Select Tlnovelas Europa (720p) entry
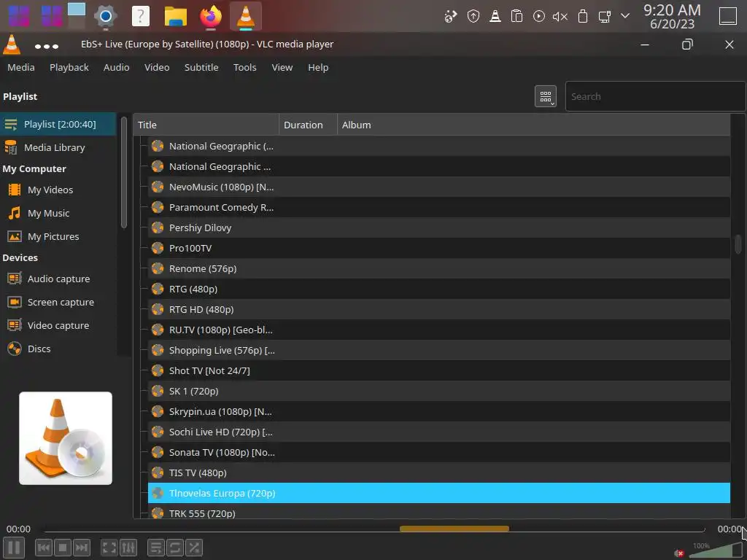This screenshot has height=560, width=747. [x=438, y=494]
